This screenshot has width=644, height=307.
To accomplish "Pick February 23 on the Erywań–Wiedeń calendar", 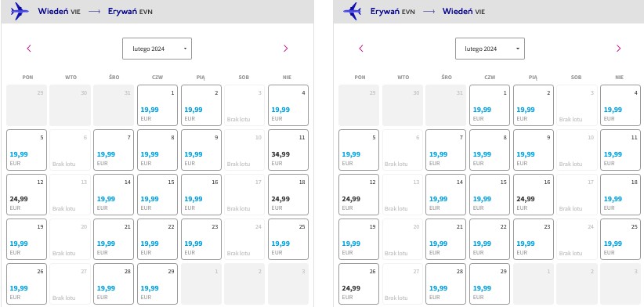I will [534, 240].
